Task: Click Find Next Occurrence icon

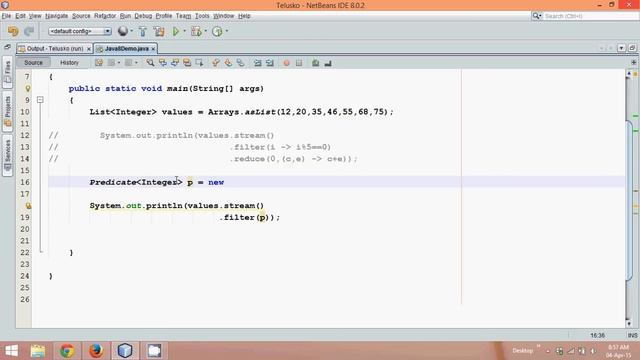Action: (x=175, y=63)
